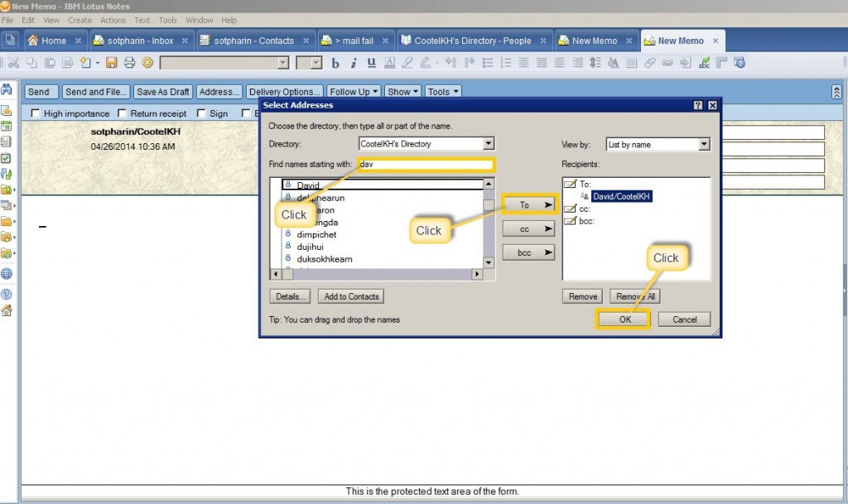848x504 pixels.
Task: Tick the Return receipt checkbox
Action: (123, 113)
